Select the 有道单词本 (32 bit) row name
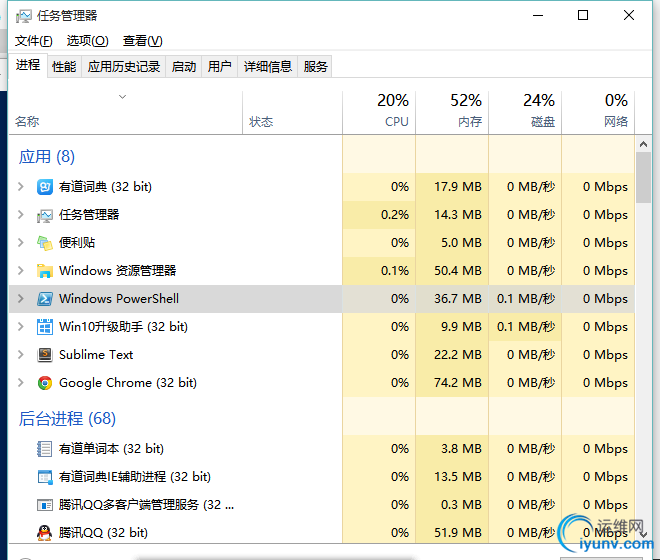 (111, 448)
